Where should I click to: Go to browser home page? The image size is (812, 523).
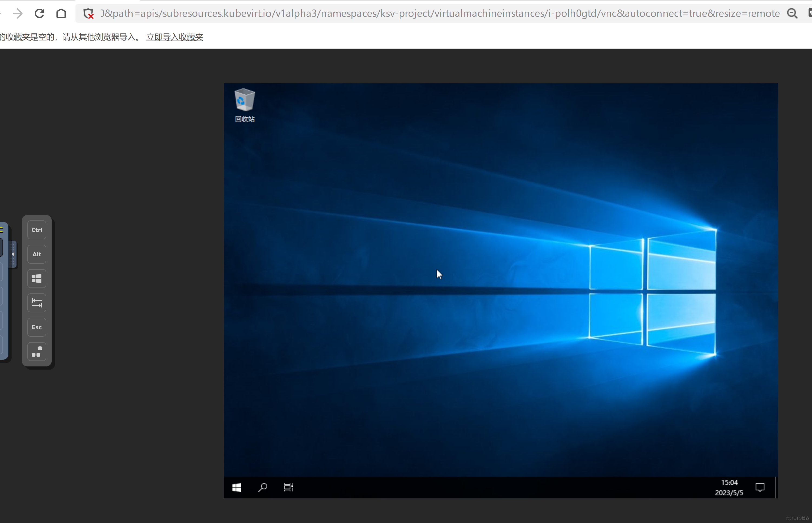(x=61, y=14)
